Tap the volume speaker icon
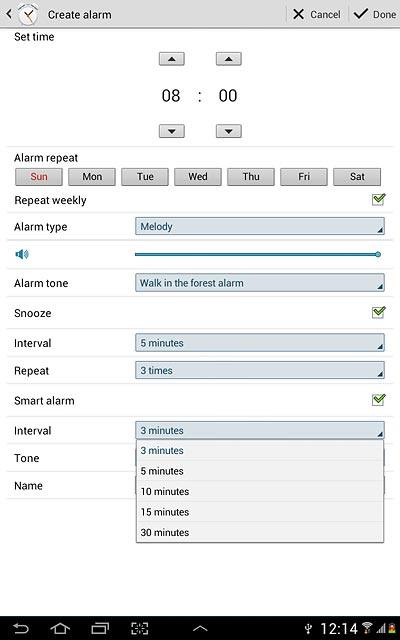This screenshot has width=400, height=640. [x=22, y=254]
